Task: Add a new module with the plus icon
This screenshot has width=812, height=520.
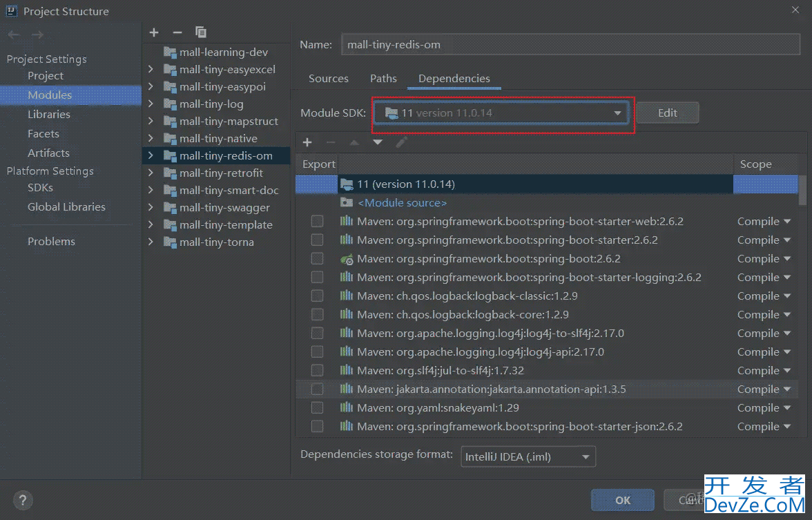Action: tap(154, 32)
